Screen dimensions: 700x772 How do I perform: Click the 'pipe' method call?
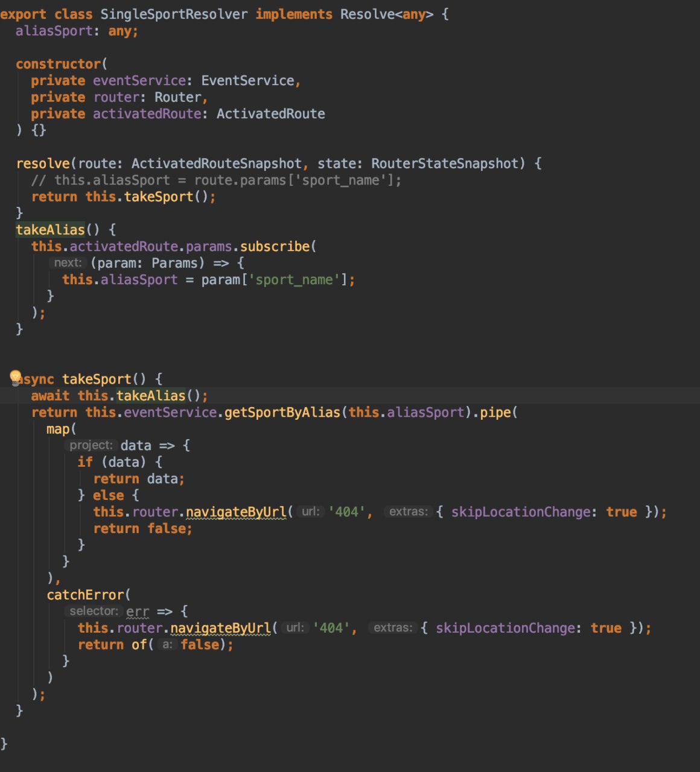pos(495,413)
